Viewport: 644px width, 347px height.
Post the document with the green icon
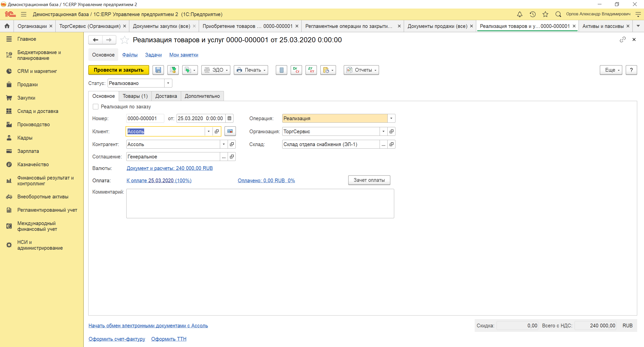tap(173, 70)
